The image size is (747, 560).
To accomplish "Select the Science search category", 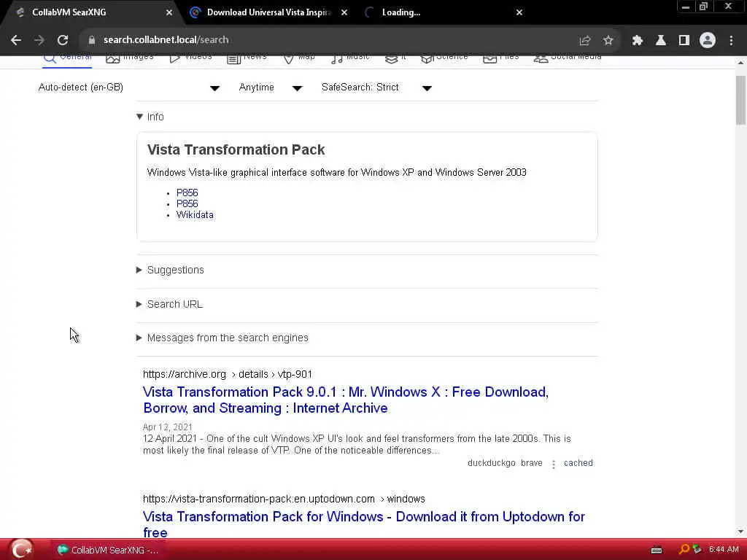I will pyautogui.click(x=444, y=58).
